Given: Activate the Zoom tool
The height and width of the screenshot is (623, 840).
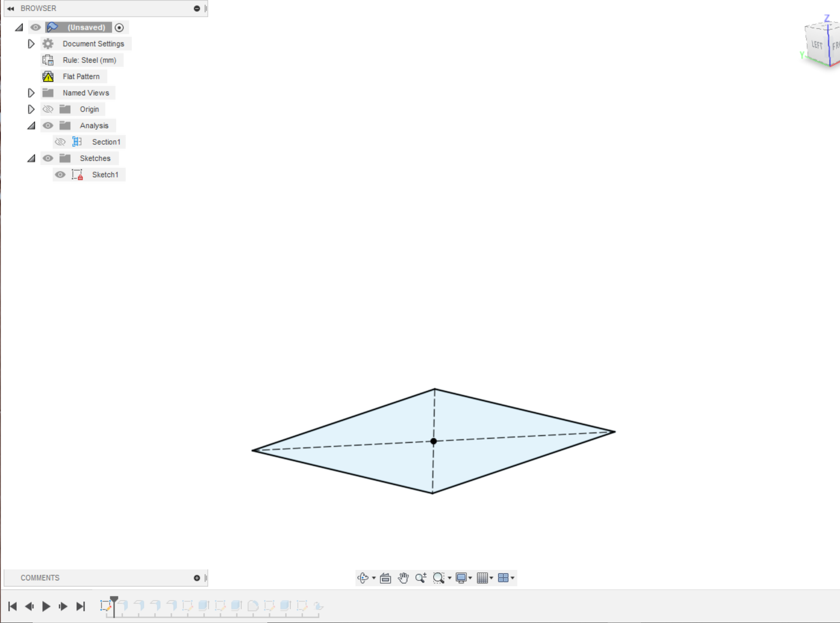Looking at the screenshot, I should [420, 578].
